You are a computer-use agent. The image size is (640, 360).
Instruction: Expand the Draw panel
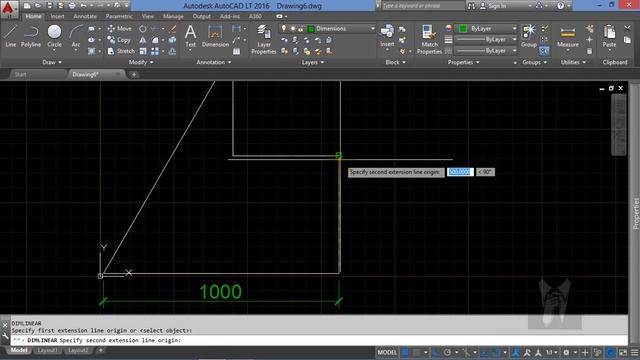(x=52, y=62)
